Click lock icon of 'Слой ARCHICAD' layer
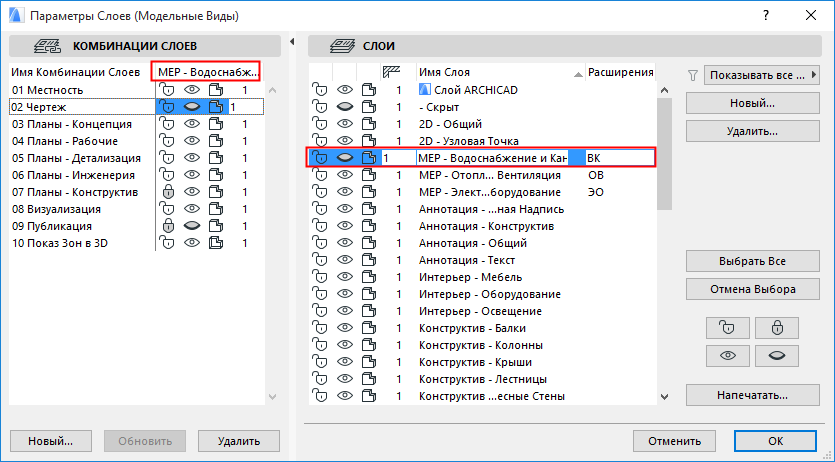Viewport: 835px width, 462px height. [x=321, y=90]
